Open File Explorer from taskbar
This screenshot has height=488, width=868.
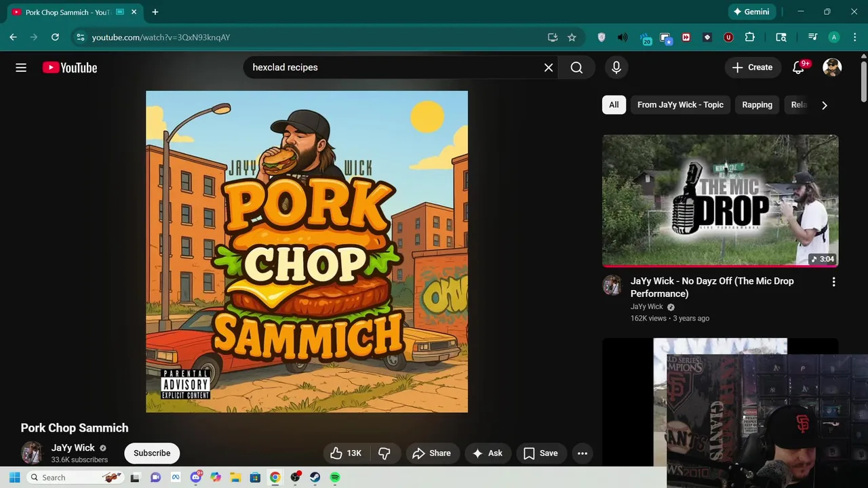pyautogui.click(x=235, y=477)
